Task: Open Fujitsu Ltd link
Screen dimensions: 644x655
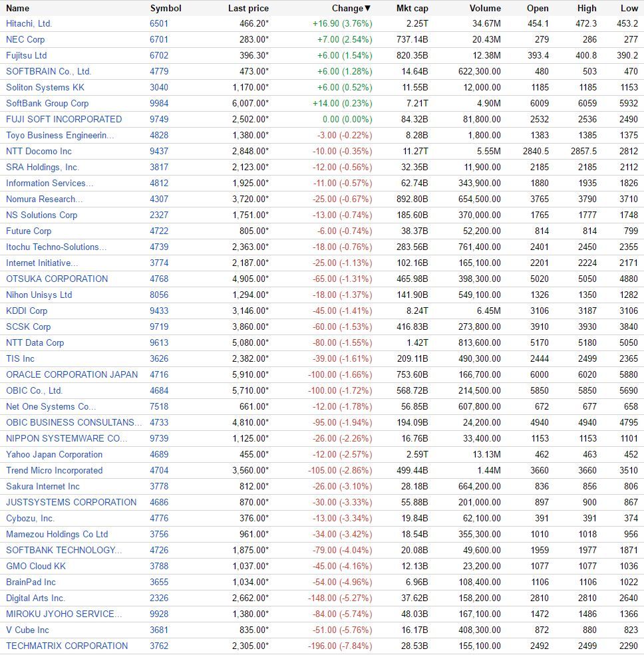Action: [27, 56]
